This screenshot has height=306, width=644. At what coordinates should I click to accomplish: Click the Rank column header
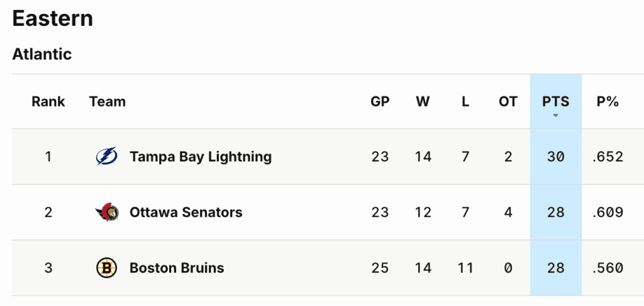click(x=48, y=101)
